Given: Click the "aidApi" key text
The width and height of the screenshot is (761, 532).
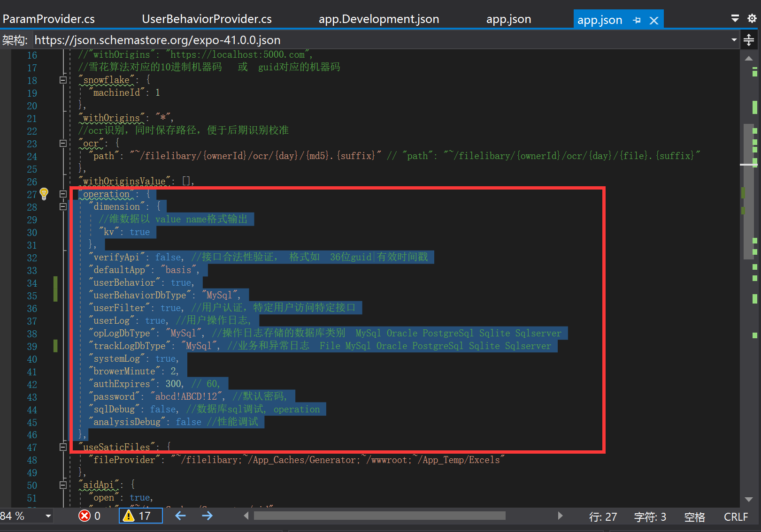Looking at the screenshot, I should click(x=99, y=485).
